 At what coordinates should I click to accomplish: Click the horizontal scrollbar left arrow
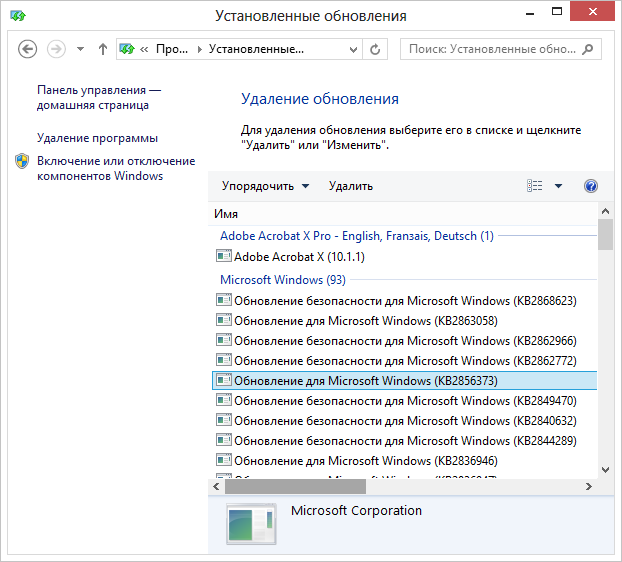click(216, 487)
